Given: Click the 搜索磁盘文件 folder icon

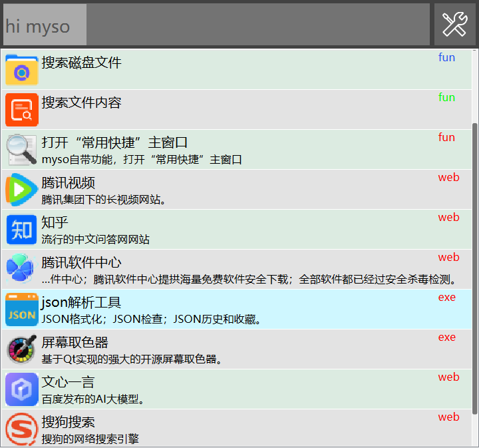Looking at the screenshot, I should (22, 69).
